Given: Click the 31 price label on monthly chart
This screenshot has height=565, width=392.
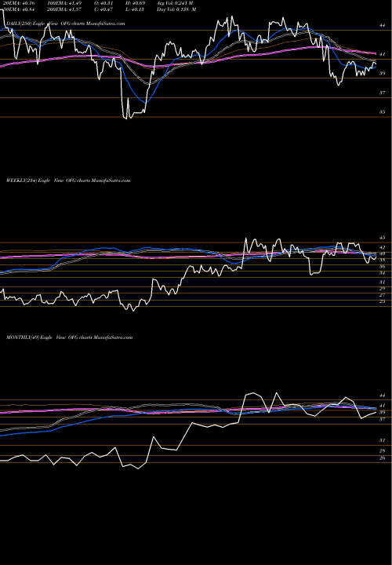Looking at the screenshot, I should point(383,440).
